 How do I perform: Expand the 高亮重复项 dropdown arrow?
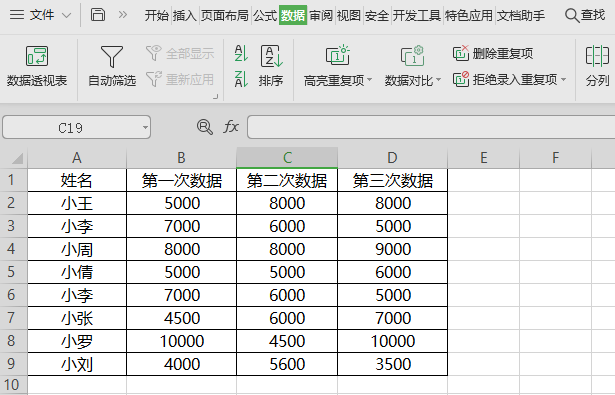click(x=369, y=80)
